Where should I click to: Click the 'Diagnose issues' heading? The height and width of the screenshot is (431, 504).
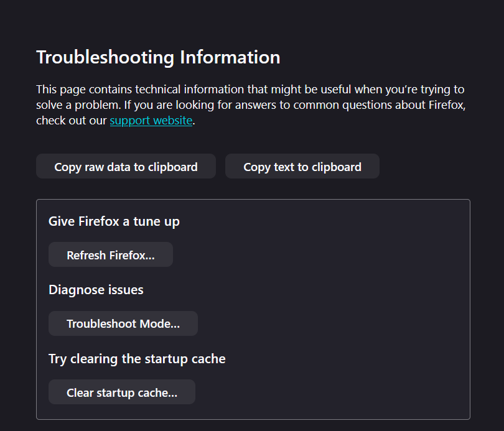(96, 290)
